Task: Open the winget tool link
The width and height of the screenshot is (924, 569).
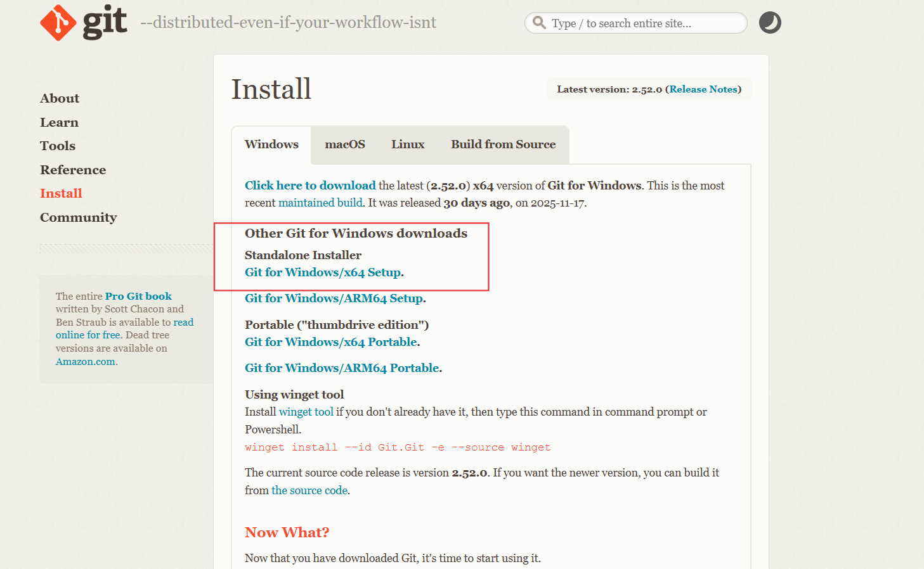Action: pyautogui.click(x=306, y=411)
